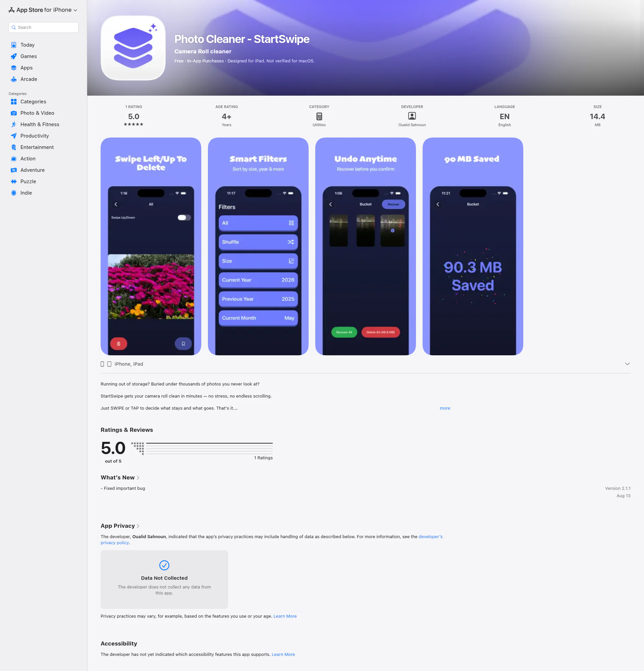Viewport: 644px width, 671px height.
Task: Open Apps via layers icon
Action: coord(14,68)
